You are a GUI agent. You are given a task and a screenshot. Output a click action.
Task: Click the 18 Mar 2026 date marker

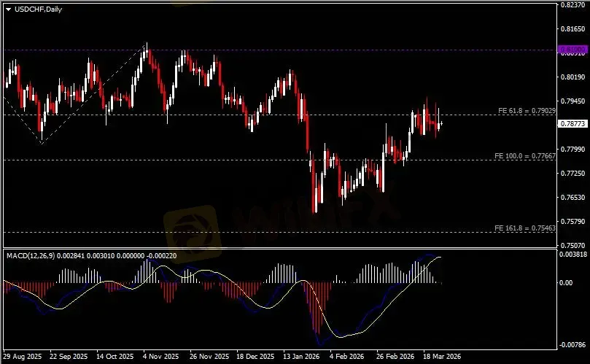pyautogui.click(x=441, y=358)
